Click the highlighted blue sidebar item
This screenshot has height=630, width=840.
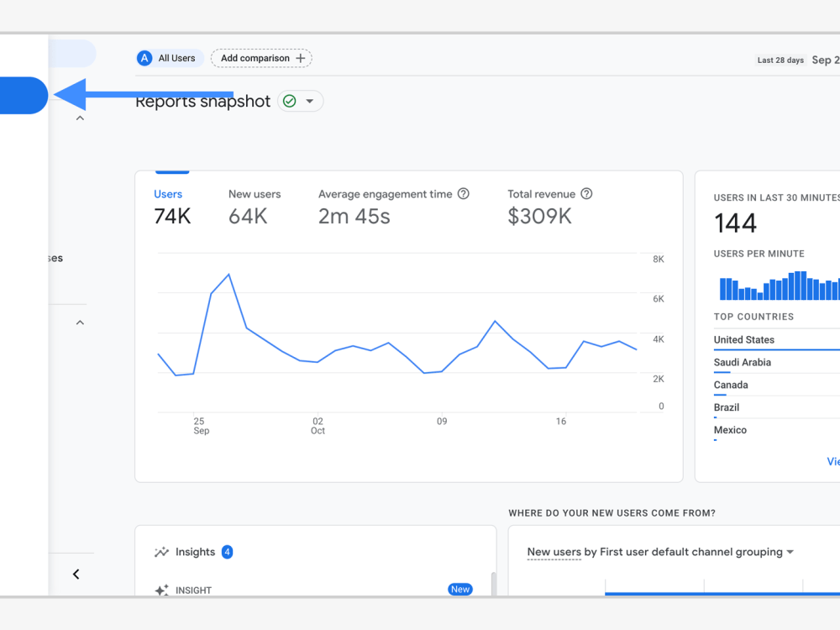pyautogui.click(x=24, y=96)
